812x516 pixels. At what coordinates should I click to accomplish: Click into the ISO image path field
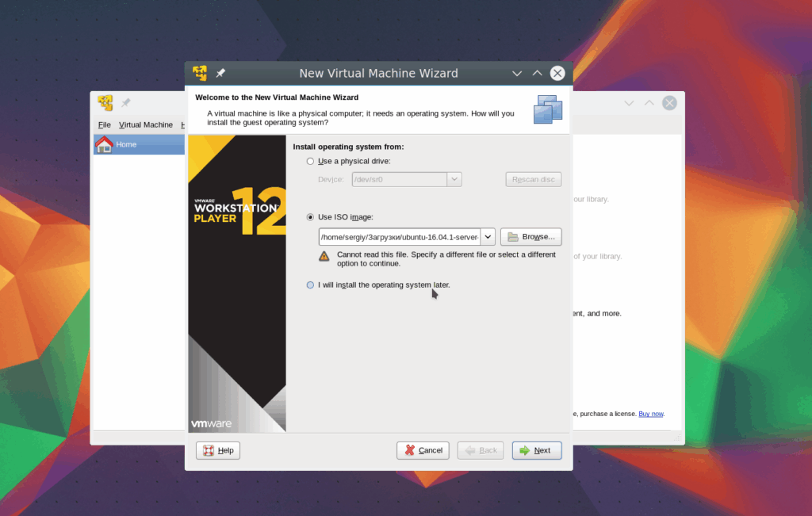(x=399, y=237)
